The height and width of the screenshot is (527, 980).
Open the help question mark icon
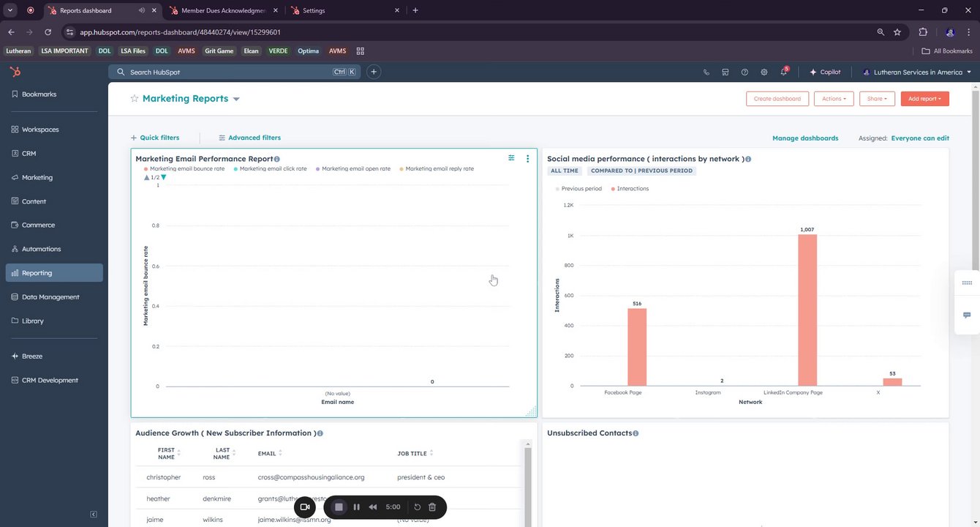745,72
